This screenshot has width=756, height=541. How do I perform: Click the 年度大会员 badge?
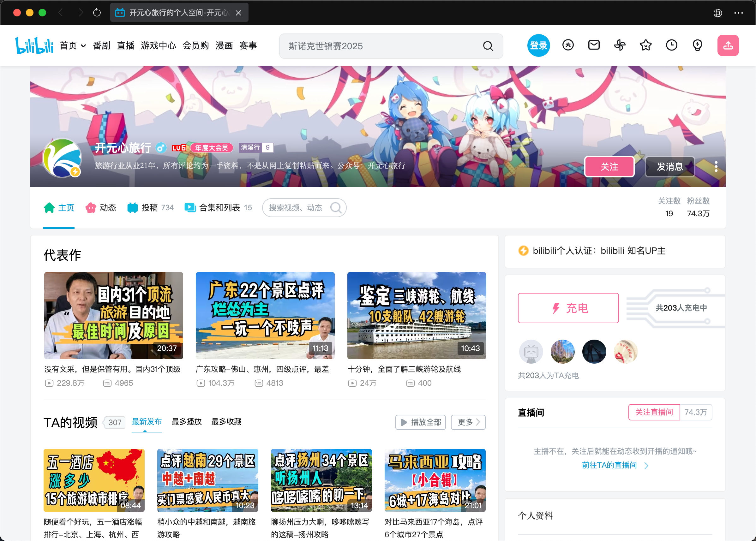coord(211,148)
